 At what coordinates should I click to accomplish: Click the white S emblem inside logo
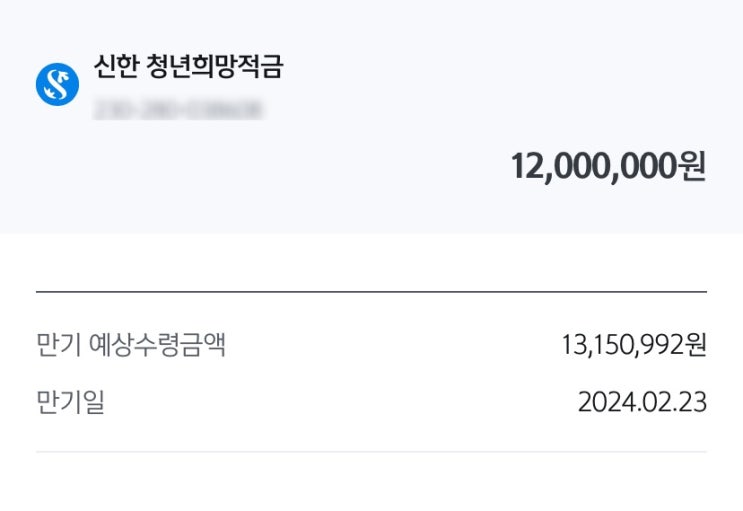click(x=57, y=85)
